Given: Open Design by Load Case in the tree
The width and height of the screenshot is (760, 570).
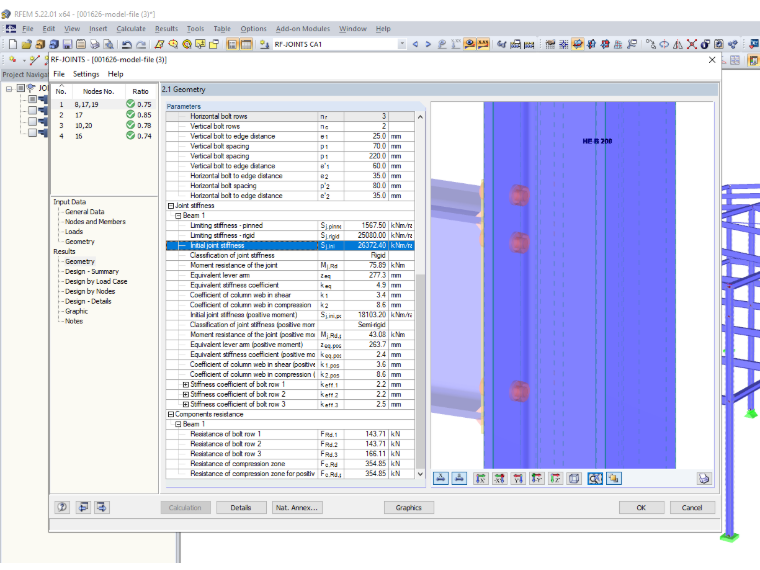Looking at the screenshot, I should [96, 282].
